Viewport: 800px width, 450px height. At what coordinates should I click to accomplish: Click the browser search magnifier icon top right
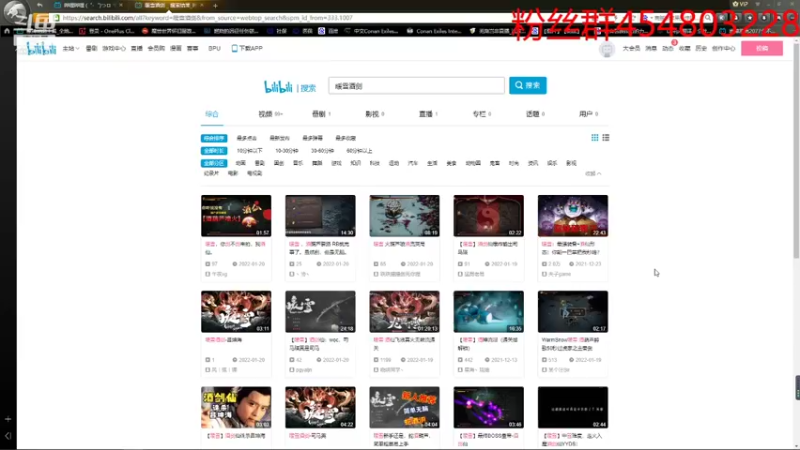[x=708, y=18]
